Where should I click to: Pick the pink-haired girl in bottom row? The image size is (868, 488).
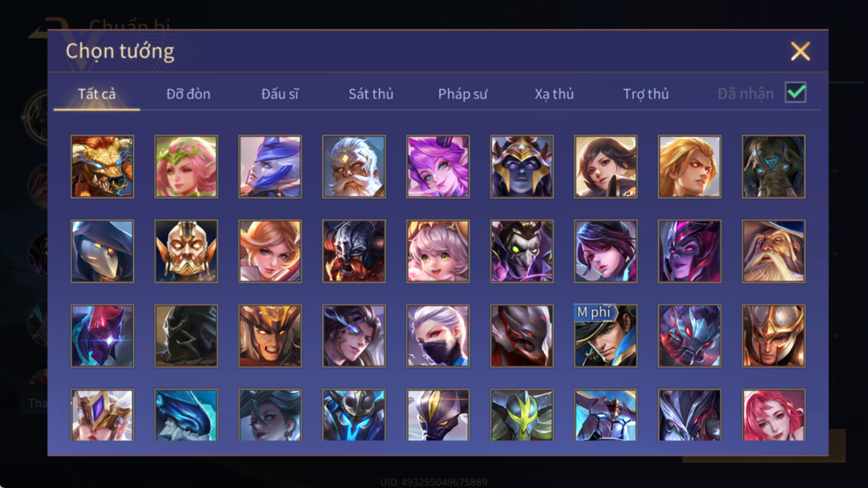coord(774,415)
